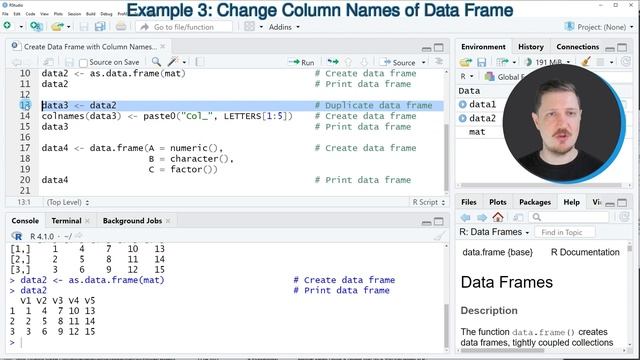Open the R language dropdown in Environment pane
The image size is (640, 360).
point(467,77)
